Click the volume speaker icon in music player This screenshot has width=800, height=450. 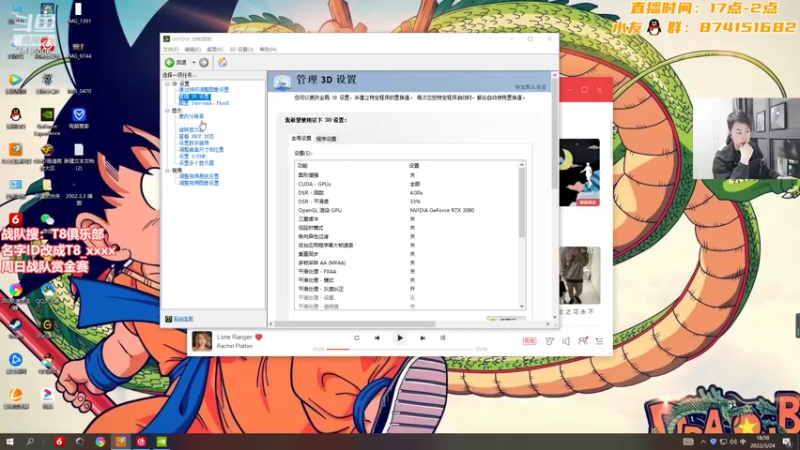566,341
